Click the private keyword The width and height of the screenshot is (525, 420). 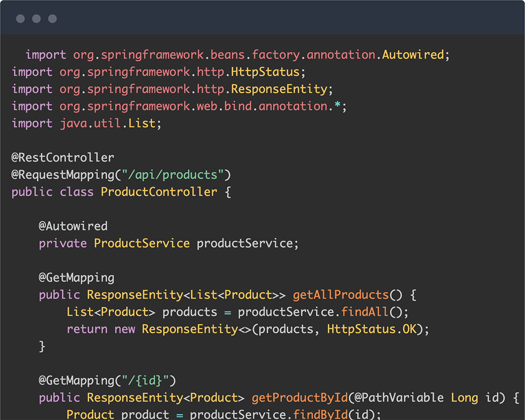[63, 243]
